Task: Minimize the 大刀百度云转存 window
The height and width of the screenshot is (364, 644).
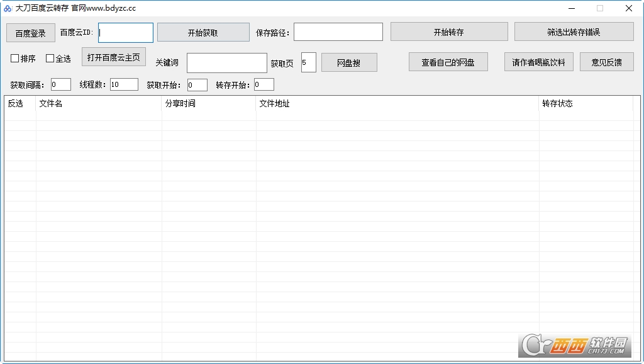Action: coord(571,8)
